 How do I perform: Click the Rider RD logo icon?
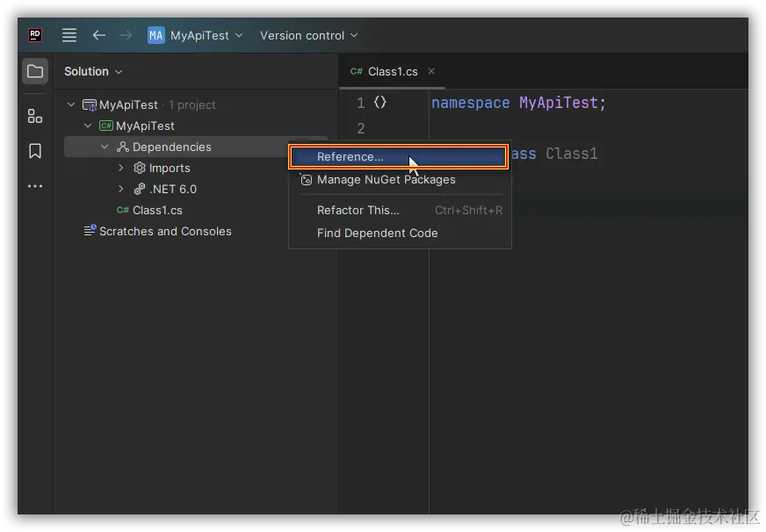tap(35, 35)
